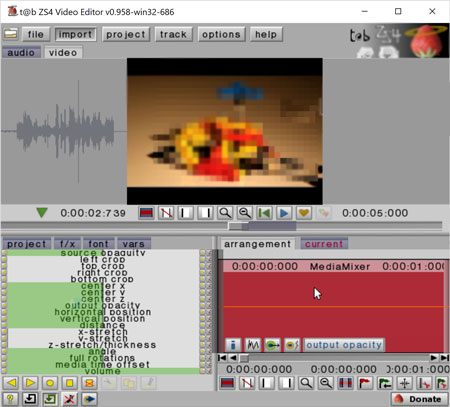Toggle checkmark at end of angle row
The width and height of the screenshot is (450, 407).
pos(209,351)
